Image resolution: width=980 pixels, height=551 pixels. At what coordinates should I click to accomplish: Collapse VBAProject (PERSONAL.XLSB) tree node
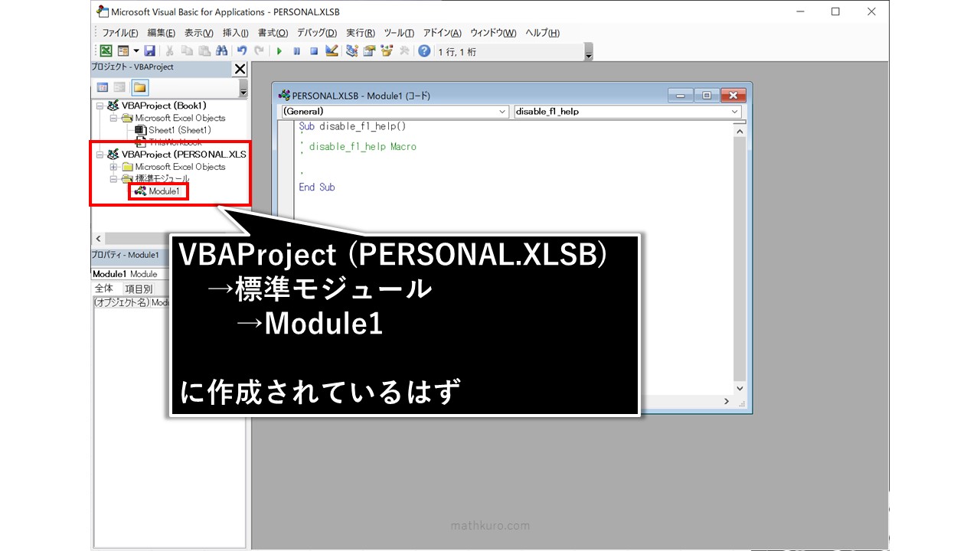point(100,155)
